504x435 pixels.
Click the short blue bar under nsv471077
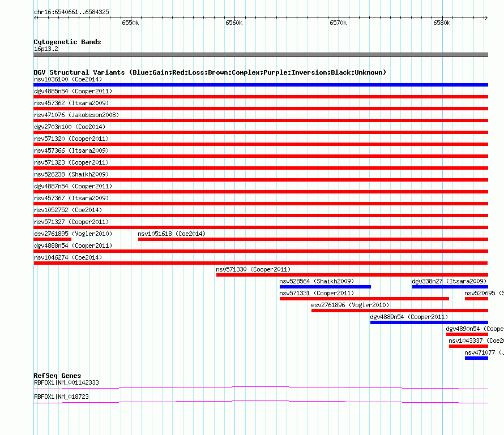tap(476, 358)
